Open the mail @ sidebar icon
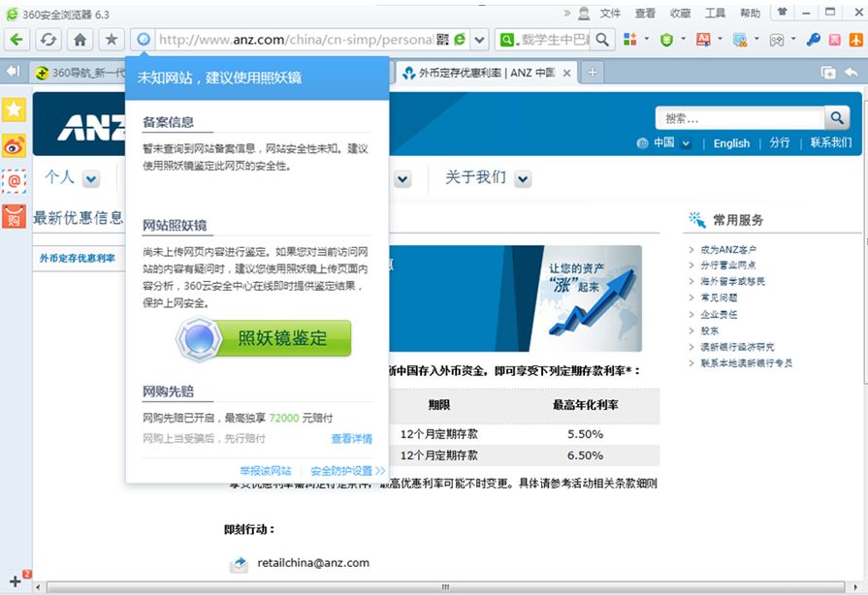 (14, 181)
